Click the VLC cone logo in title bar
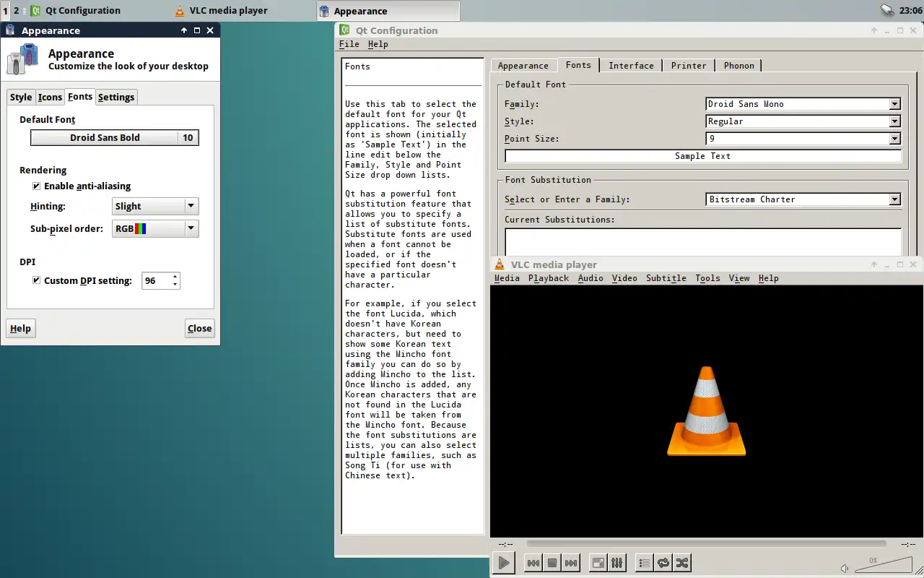924x578 pixels. [x=499, y=264]
